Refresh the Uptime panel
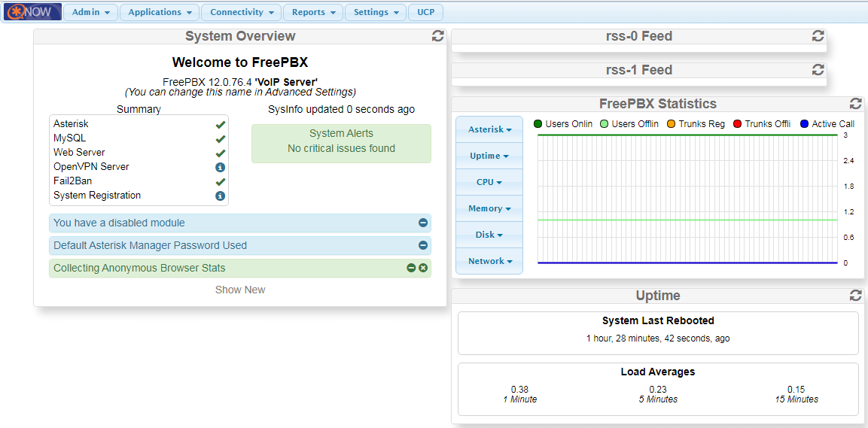Viewport: 868px width, 428px height. 855,296
